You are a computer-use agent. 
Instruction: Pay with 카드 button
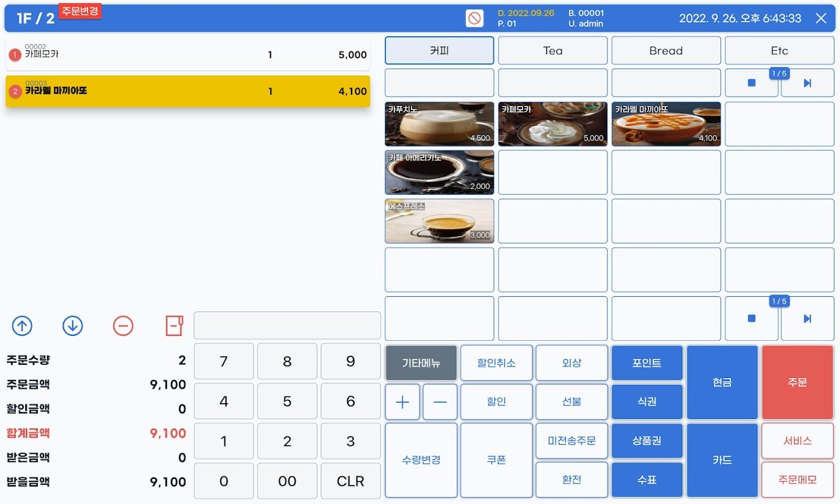click(x=722, y=461)
